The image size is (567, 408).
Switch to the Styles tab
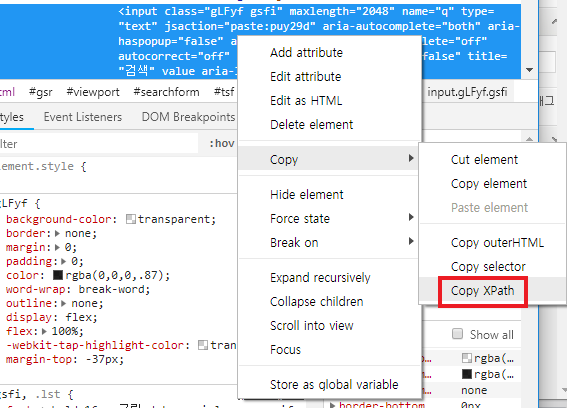coord(12,117)
